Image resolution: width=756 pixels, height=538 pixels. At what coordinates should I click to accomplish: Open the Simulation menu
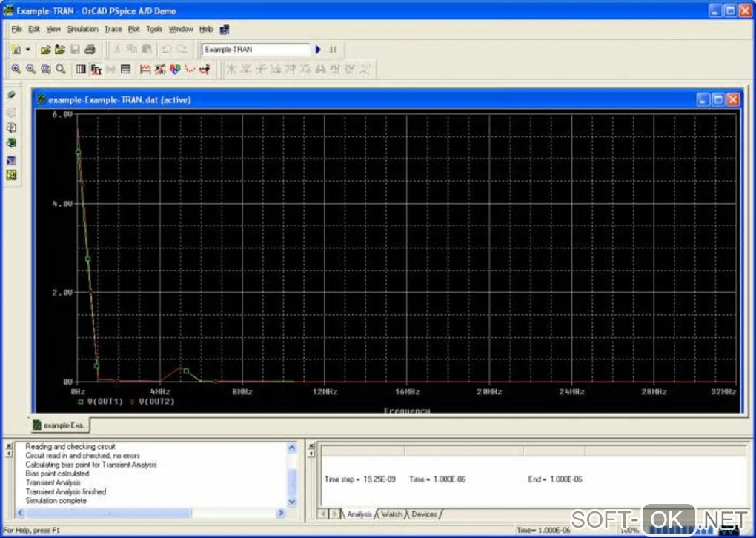82,30
